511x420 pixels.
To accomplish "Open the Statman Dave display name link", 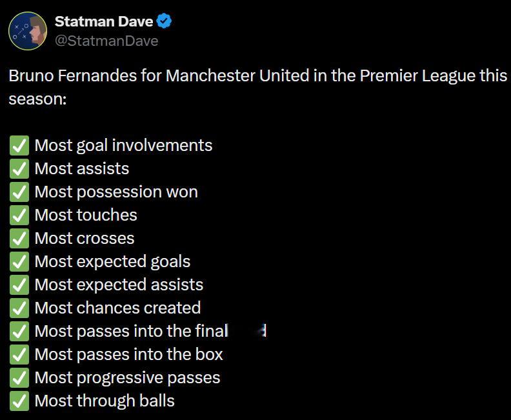I will tap(104, 21).
